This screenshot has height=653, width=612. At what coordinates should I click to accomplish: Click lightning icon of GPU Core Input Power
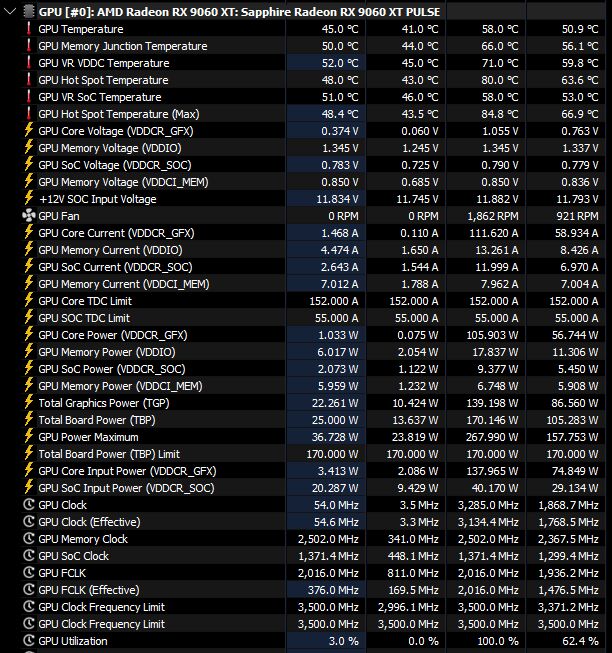[x=28, y=471]
